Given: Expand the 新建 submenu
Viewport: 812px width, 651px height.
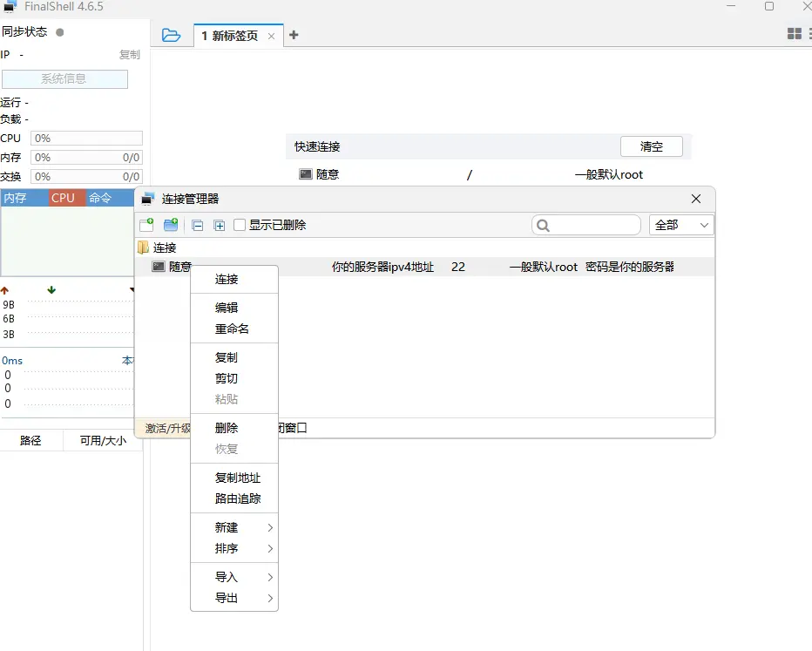Looking at the screenshot, I should point(233,526).
